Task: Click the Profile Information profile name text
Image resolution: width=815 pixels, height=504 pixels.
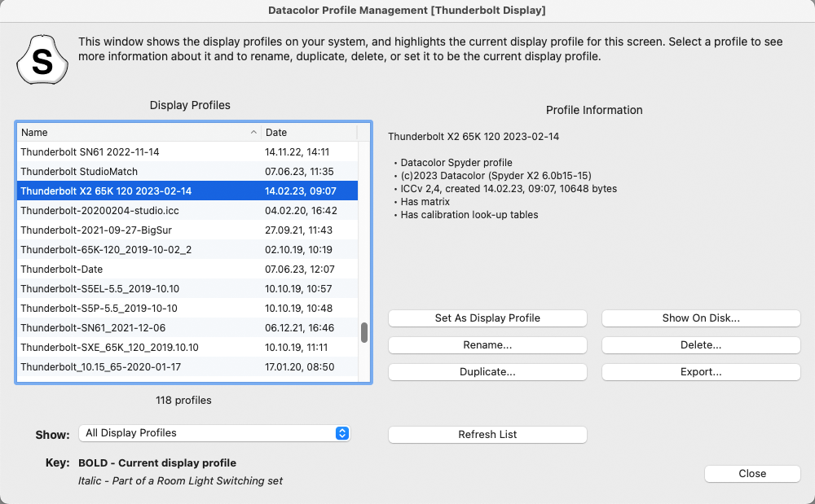Action: (474, 137)
